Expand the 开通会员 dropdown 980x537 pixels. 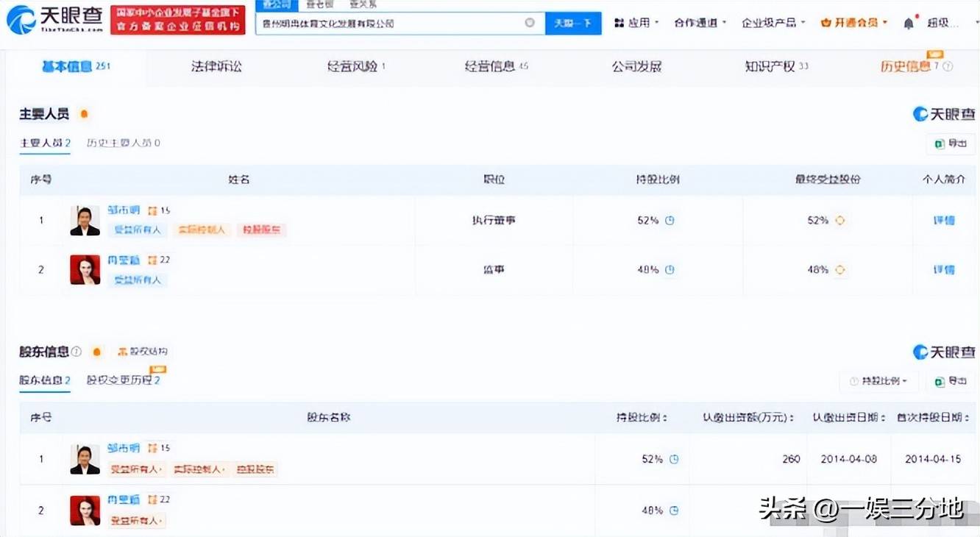[854, 23]
